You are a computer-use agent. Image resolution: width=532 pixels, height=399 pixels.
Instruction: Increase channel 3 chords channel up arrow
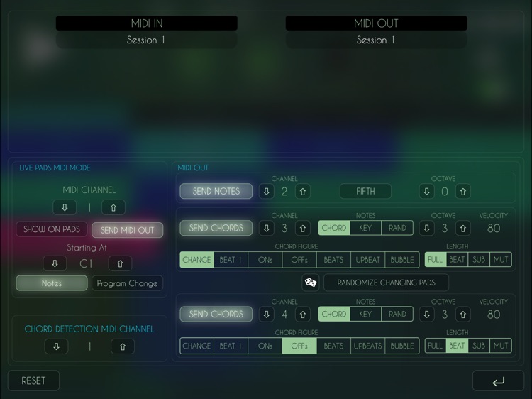pyautogui.click(x=303, y=228)
